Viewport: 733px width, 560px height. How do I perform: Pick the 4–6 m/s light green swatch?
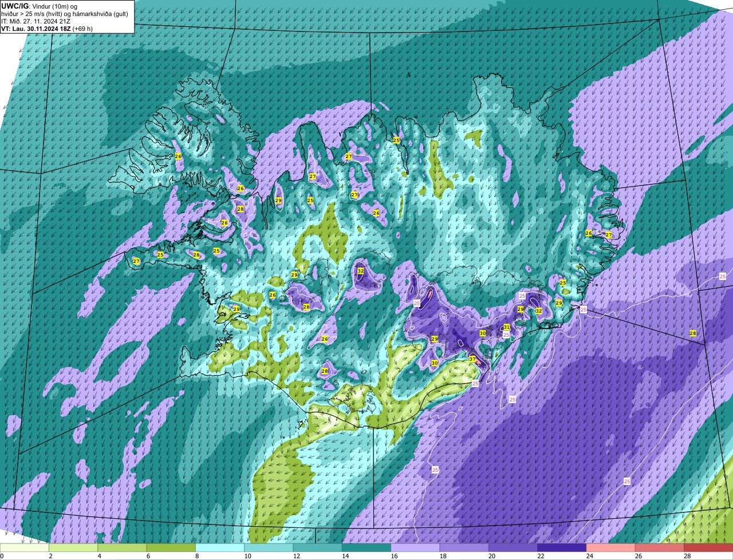pos(123,547)
